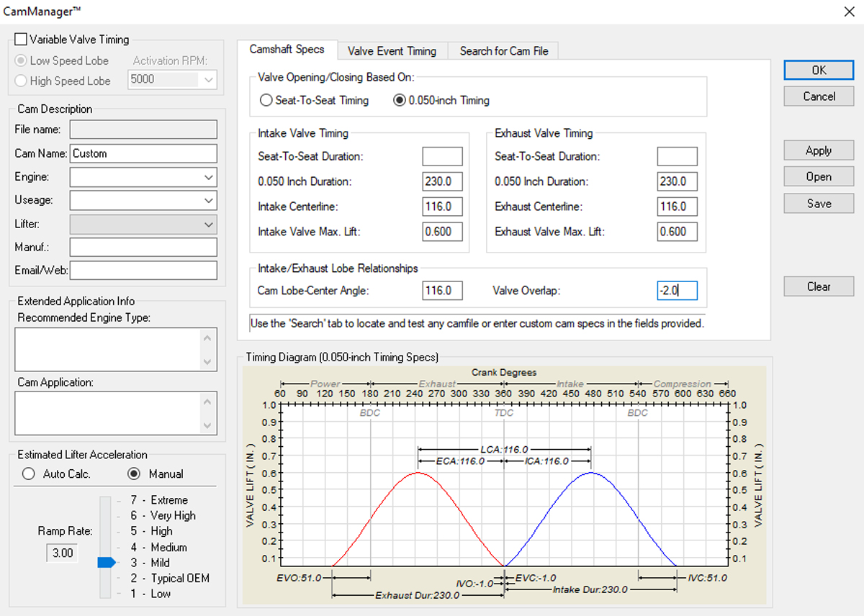The width and height of the screenshot is (864, 616).
Task: Select the High Speed Lobe radio button
Action: [x=21, y=81]
